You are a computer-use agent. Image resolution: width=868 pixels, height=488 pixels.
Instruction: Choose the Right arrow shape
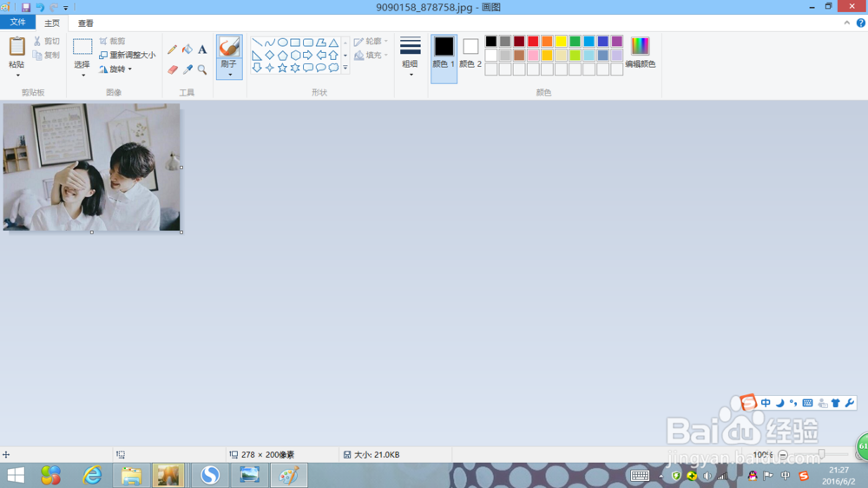(x=308, y=55)
